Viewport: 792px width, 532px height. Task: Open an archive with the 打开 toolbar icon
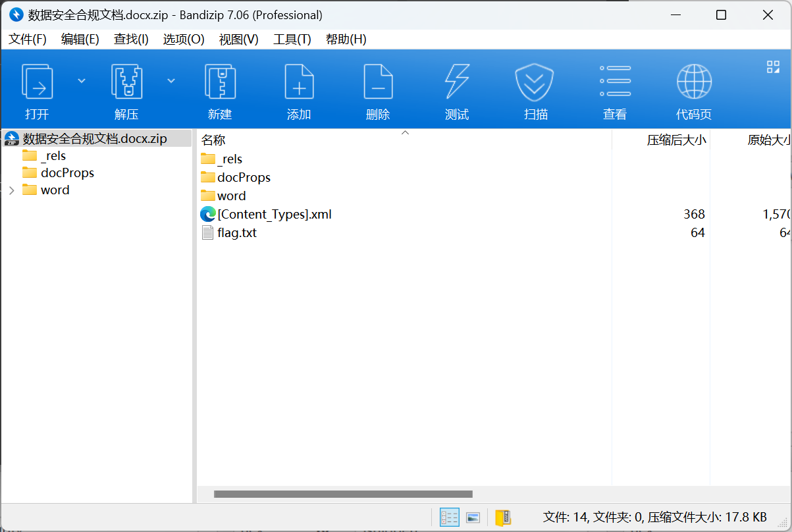coord(37,81)
